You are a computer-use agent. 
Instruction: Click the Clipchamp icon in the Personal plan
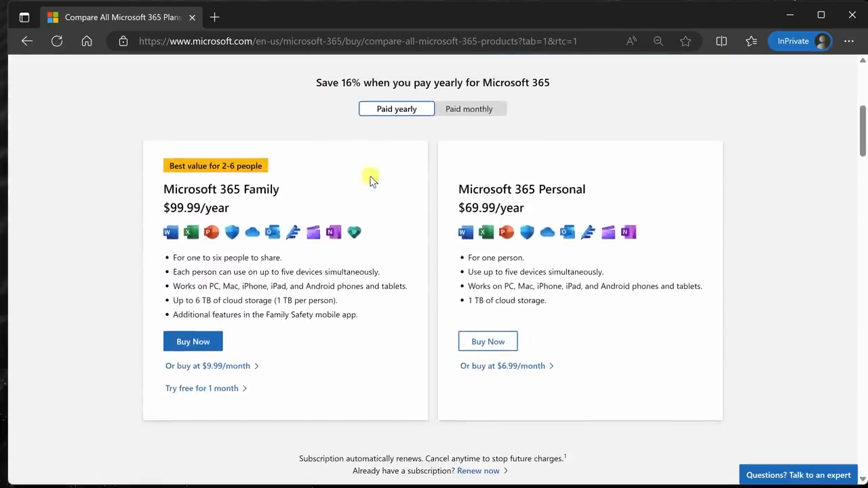click(x=608, y=232)
